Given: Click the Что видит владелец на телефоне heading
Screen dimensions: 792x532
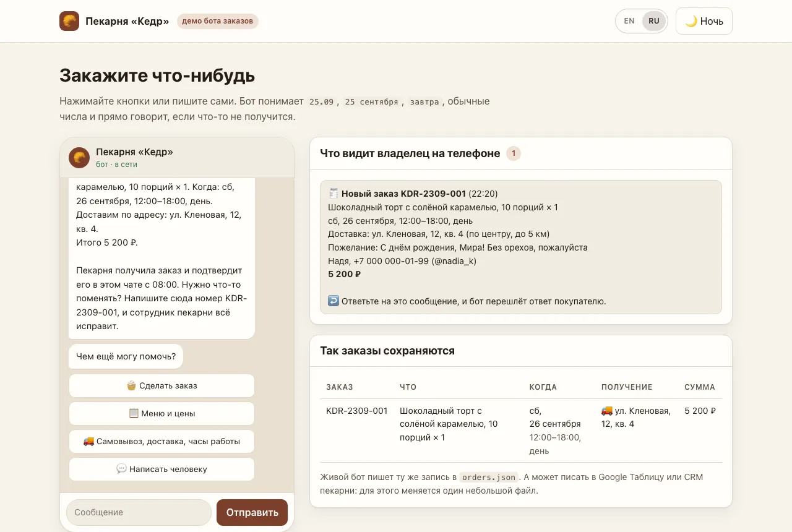Looking at the screenshot, I should pos(410,153).
